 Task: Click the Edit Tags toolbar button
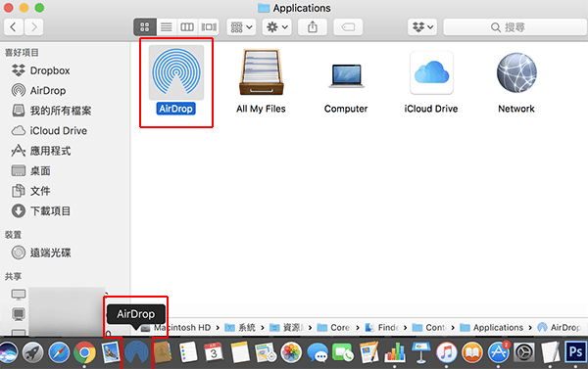(x=348, y=27)
